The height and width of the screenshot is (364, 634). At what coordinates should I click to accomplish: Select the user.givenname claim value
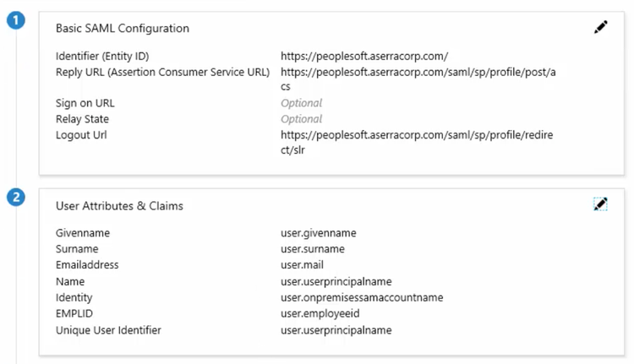point(318,233)
